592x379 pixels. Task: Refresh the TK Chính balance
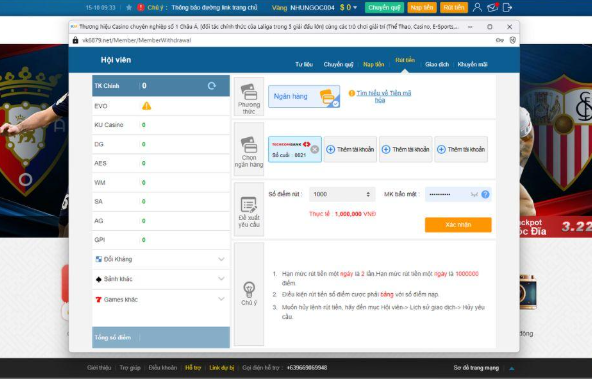[x=211, y=86]
